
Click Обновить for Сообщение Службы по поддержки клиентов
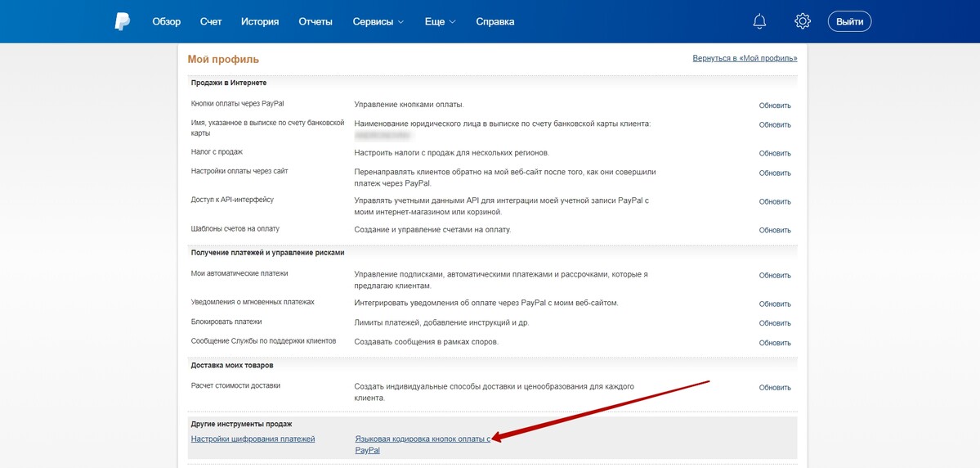pyautogui.click(x=775, y=343)
